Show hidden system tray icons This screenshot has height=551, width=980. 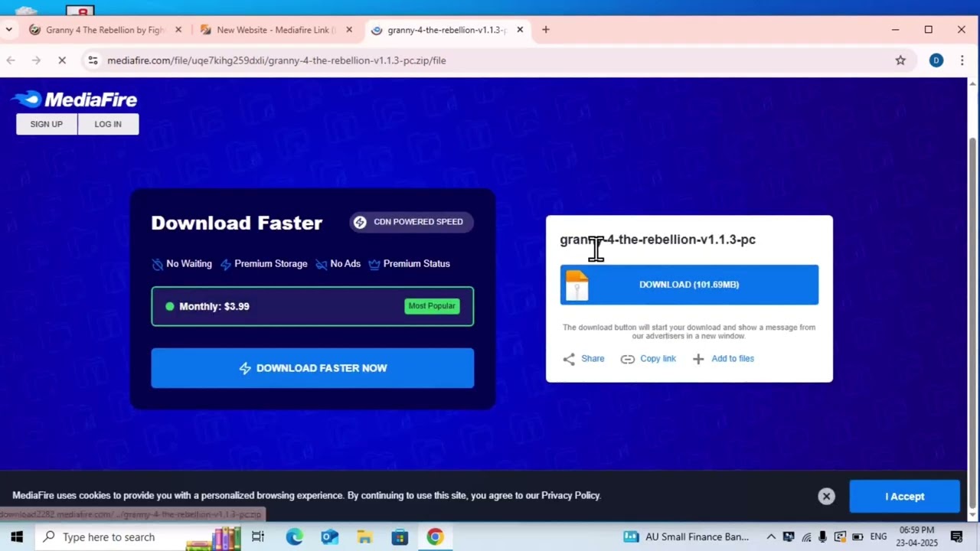(x=771, y=536)
